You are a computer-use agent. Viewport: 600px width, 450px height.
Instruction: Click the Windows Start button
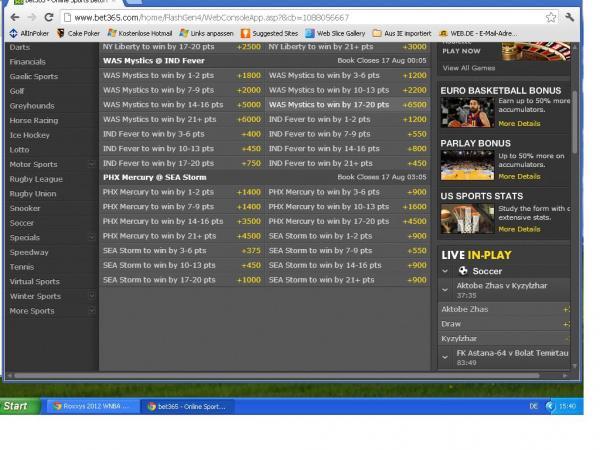click(x=17, y=406)
